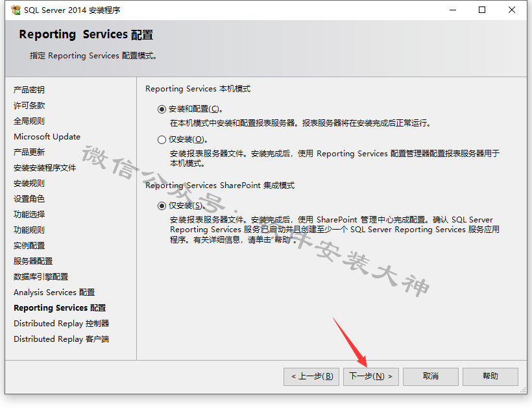Click the description mentioning SharePoint 管理中心
This screenshot has width=532, height=419.
click(x=335, y=230)
